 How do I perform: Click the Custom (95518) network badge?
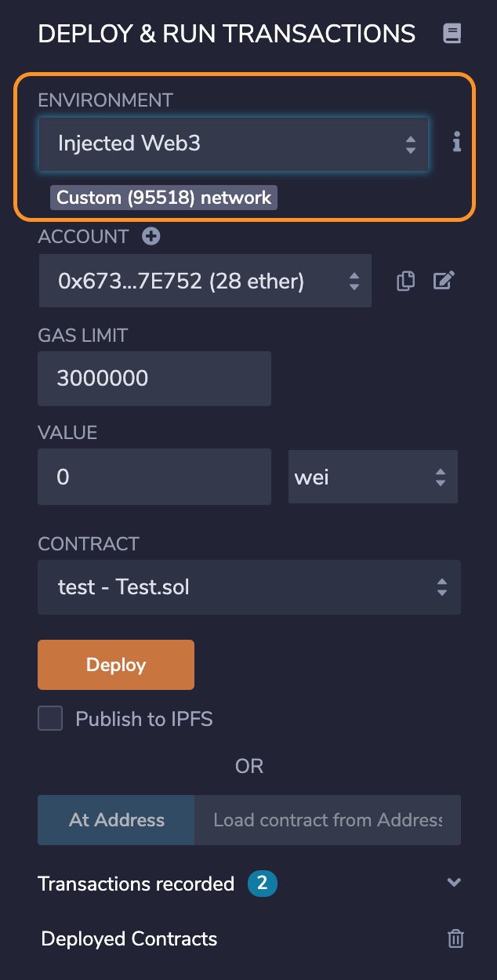(164, 198)
